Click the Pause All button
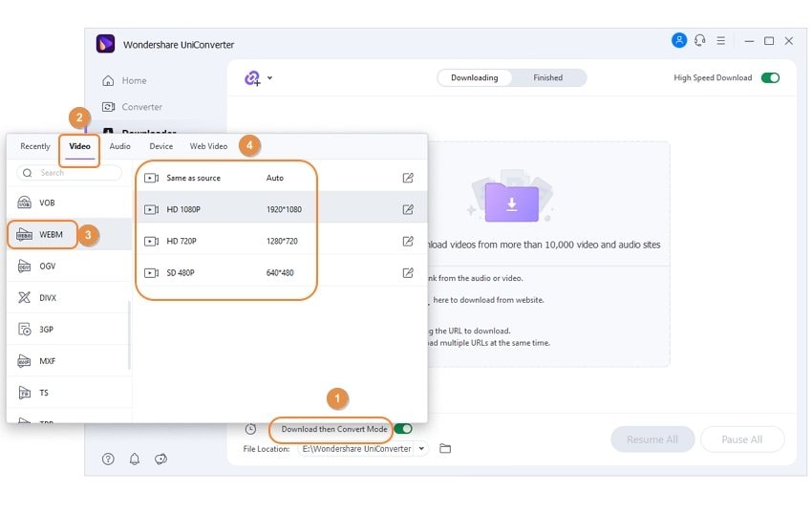This screenshot has width=812, height=513. [x=741, y=439]
